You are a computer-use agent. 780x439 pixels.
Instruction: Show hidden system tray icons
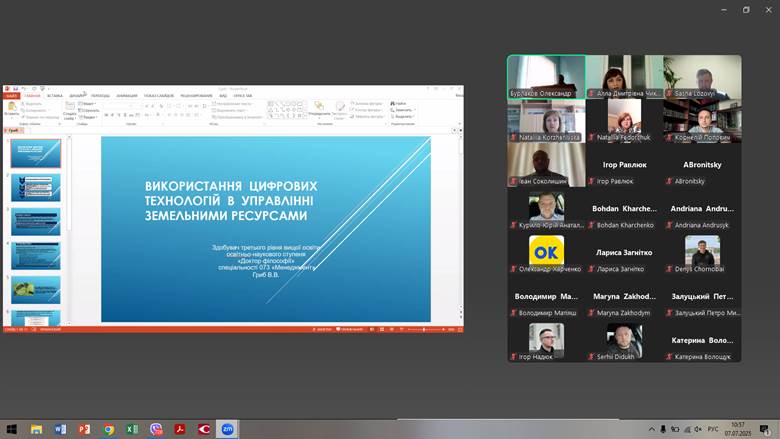pyautogui.click(x=650, y=429)
